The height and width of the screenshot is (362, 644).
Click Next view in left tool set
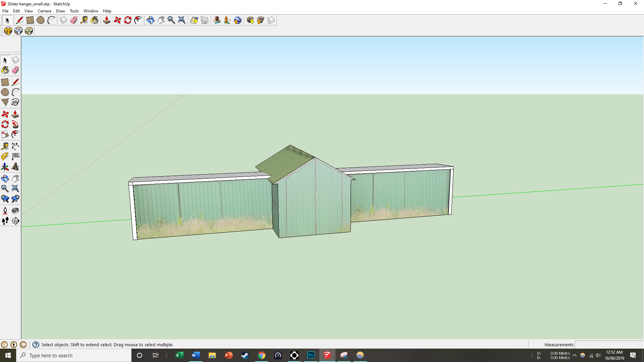click(15, 199)
